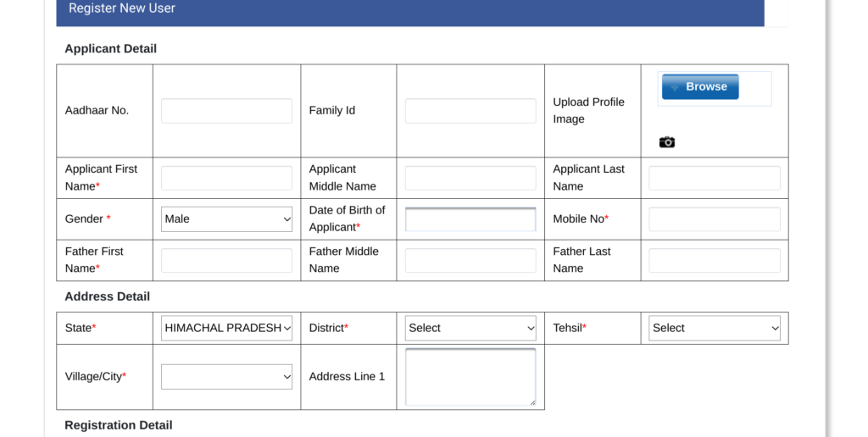Screen dimensions: 868x437
Task: Open the State dropdown showing Himachal Pradesh
Action: 226,328
